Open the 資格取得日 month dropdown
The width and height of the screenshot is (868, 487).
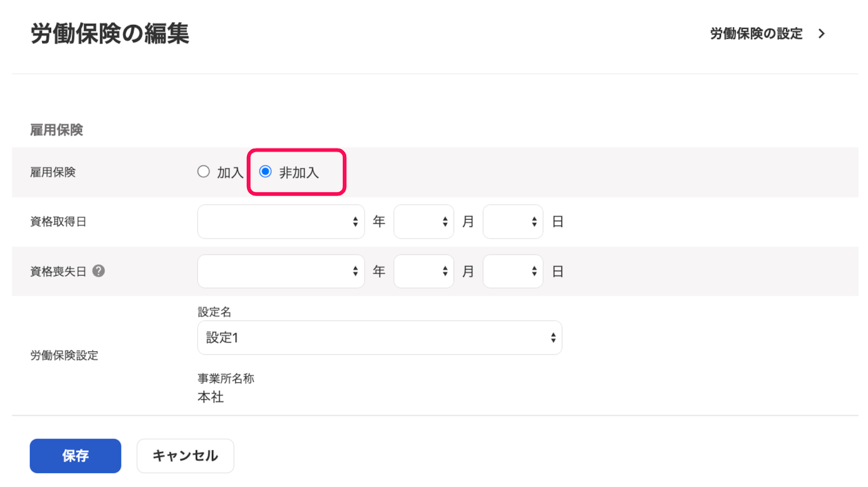point(423,222)
